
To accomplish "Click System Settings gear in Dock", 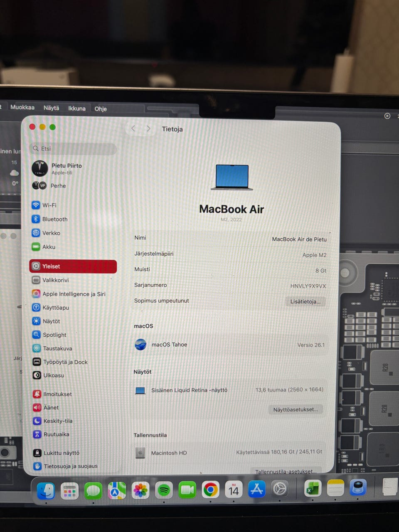I will point(280,489).
